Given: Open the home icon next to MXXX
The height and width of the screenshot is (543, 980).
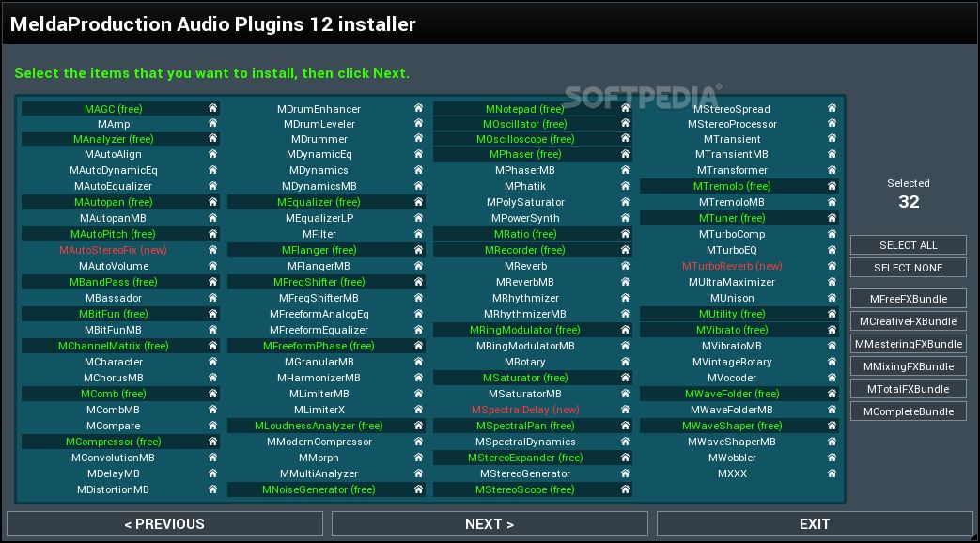Looking at the screenshot, I should pyautogui.click(x=832, y=473).
